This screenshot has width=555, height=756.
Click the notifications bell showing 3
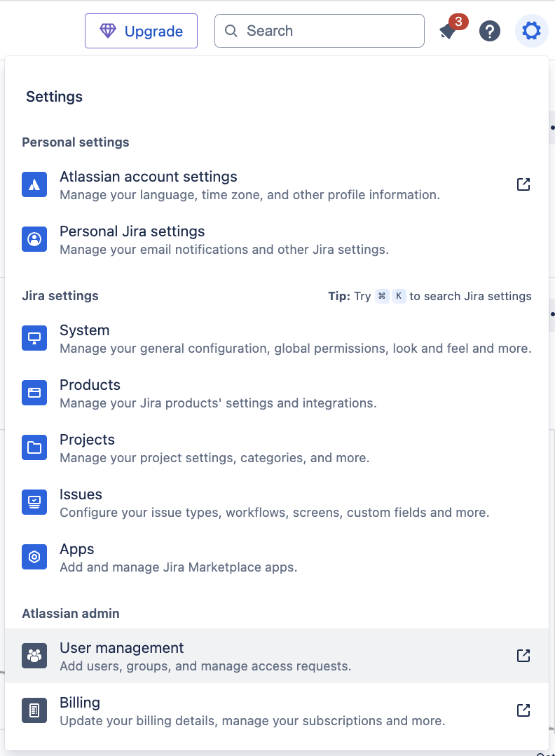448,31
